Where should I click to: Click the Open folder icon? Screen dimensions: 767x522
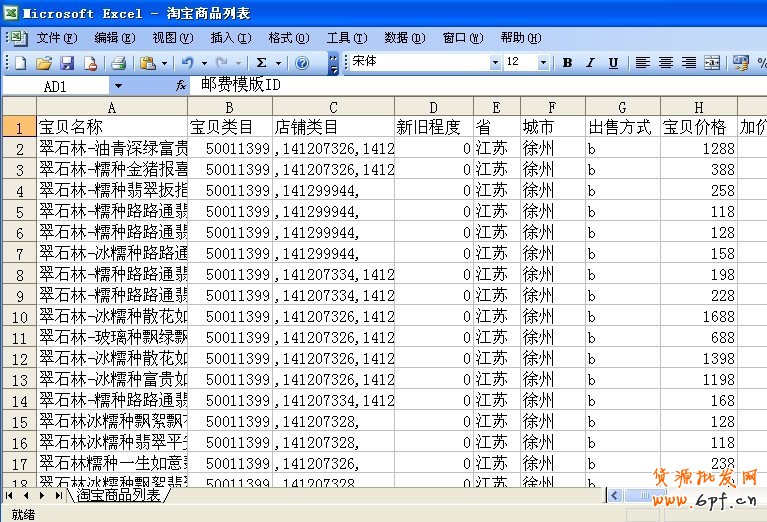43,63
